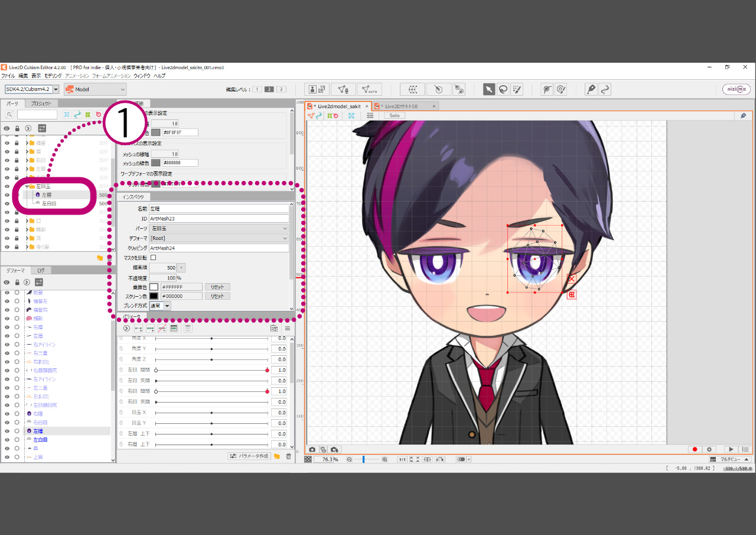The image size is (756, 535).
Task: Switch to the プロジェクト tab
Action: (x=41, y=103)
